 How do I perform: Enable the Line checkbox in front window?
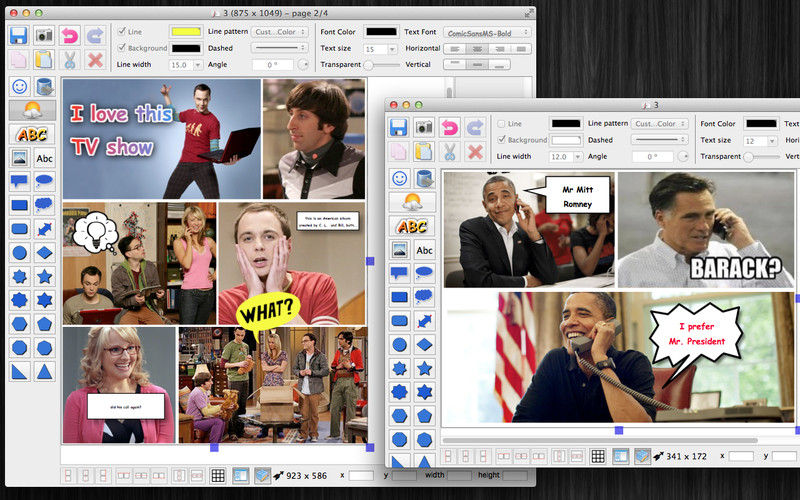(x=502, y=123)
